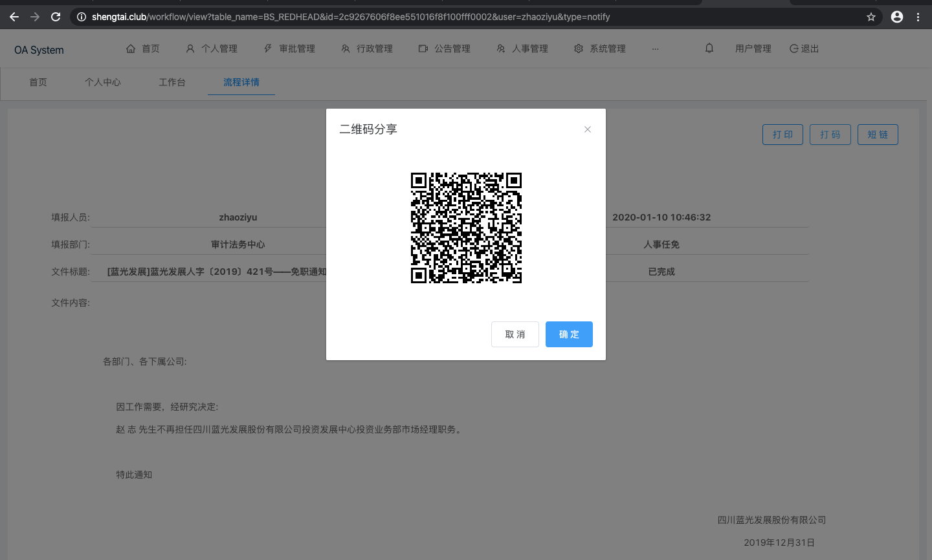Image resolution: width=932 pixels, height=560 pixels.
Task: Open the browser profile account menu
Action: (897, 17)
